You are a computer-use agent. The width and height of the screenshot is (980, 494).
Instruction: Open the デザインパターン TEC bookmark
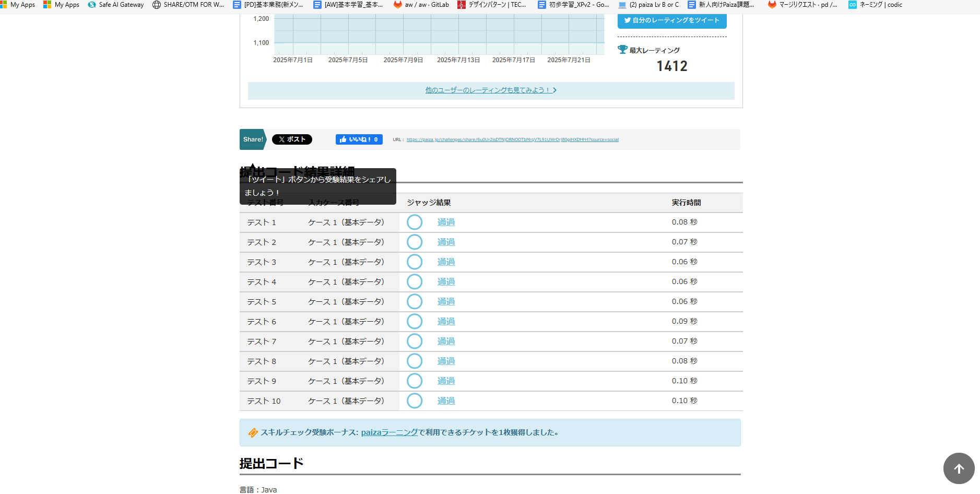492,5
